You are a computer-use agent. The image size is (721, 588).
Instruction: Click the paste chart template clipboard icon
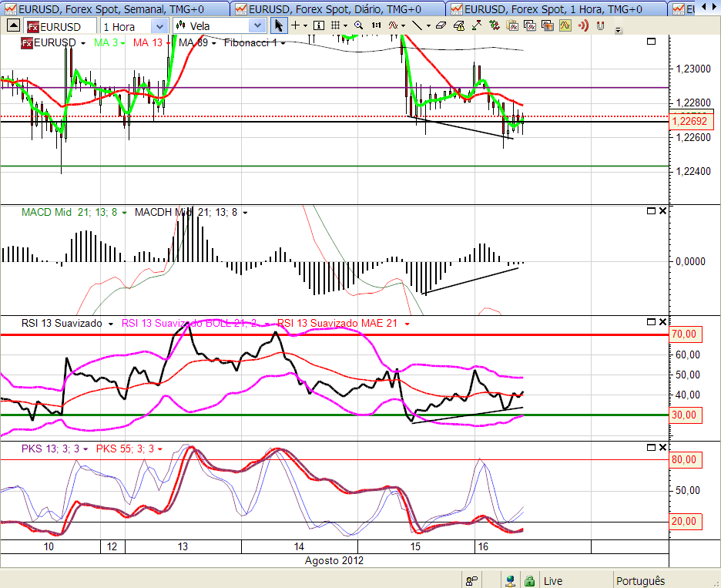point(512,25)
